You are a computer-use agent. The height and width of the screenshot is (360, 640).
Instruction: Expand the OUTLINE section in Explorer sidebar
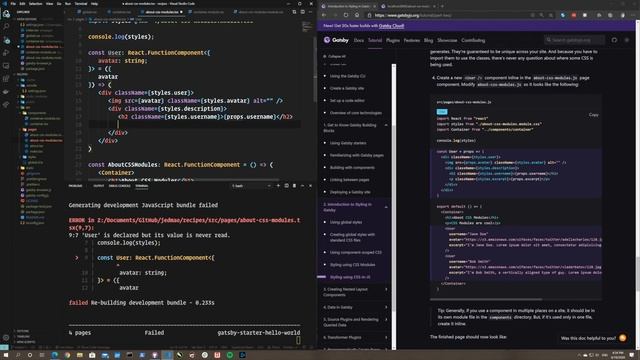(22, 331)
